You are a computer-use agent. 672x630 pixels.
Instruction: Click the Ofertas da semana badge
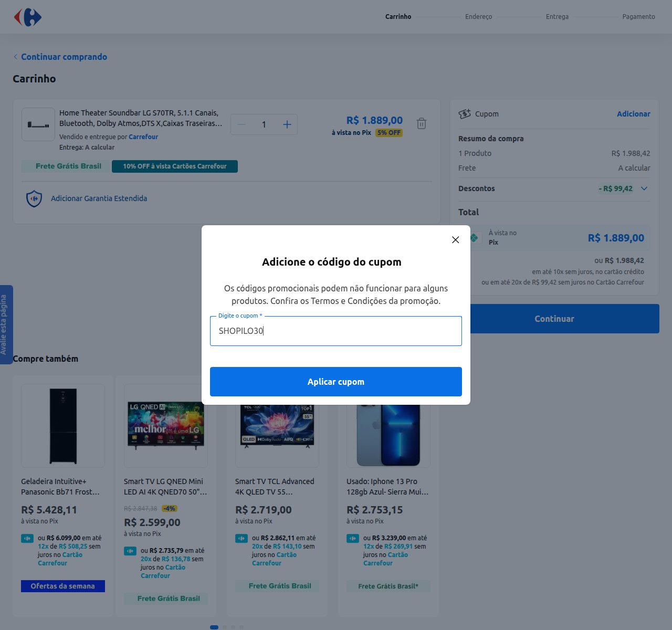pyautogui.click(x=63, y=586)
